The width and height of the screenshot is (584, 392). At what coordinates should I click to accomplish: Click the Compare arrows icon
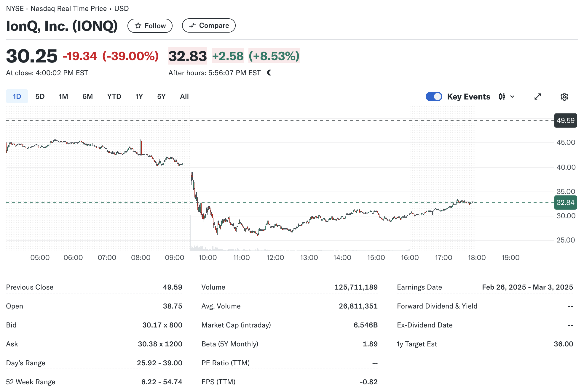tap(193, 25)
